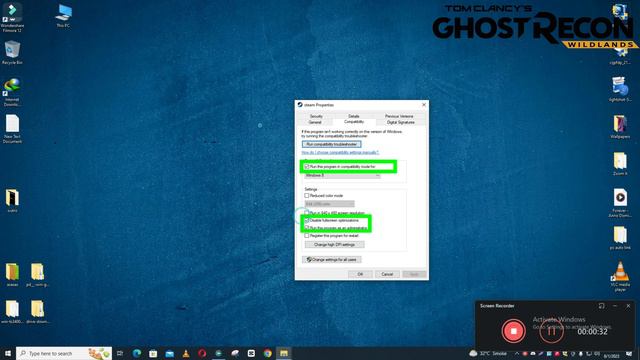Click the 'Type here to search' box
This screenshot has height=360, width=640.
64,353
